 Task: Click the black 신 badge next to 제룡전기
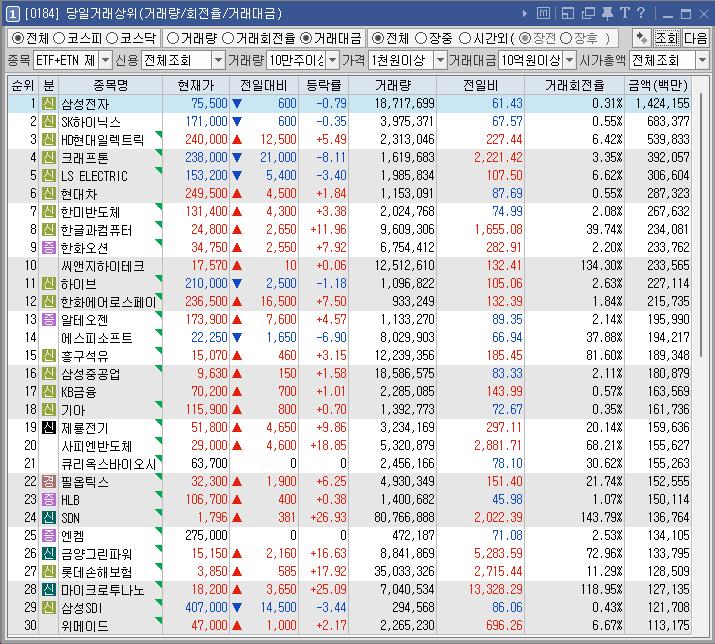coord(49,427)
